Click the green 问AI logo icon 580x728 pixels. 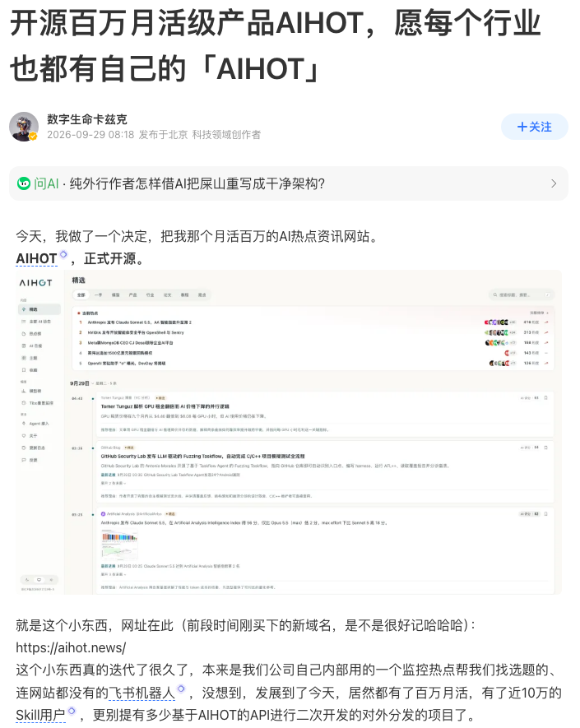tap(23, 184)
